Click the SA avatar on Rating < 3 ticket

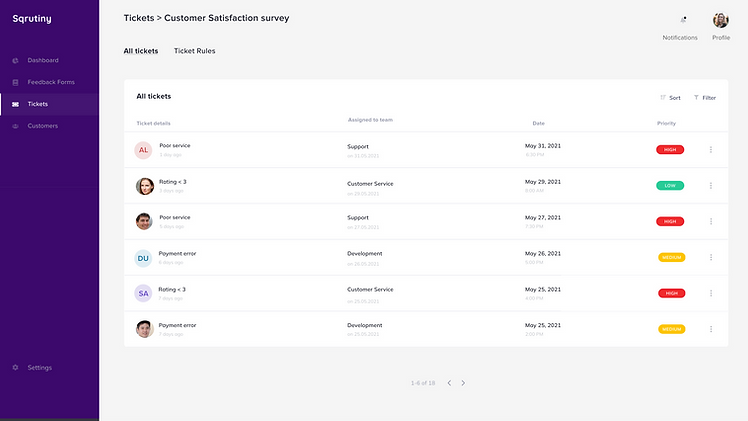[x=143, y=293]
